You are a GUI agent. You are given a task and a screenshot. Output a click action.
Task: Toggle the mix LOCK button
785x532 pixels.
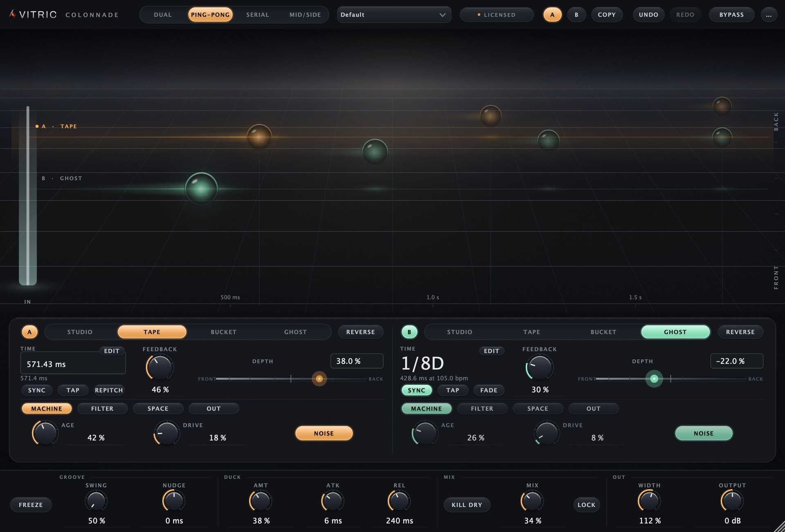586,505
